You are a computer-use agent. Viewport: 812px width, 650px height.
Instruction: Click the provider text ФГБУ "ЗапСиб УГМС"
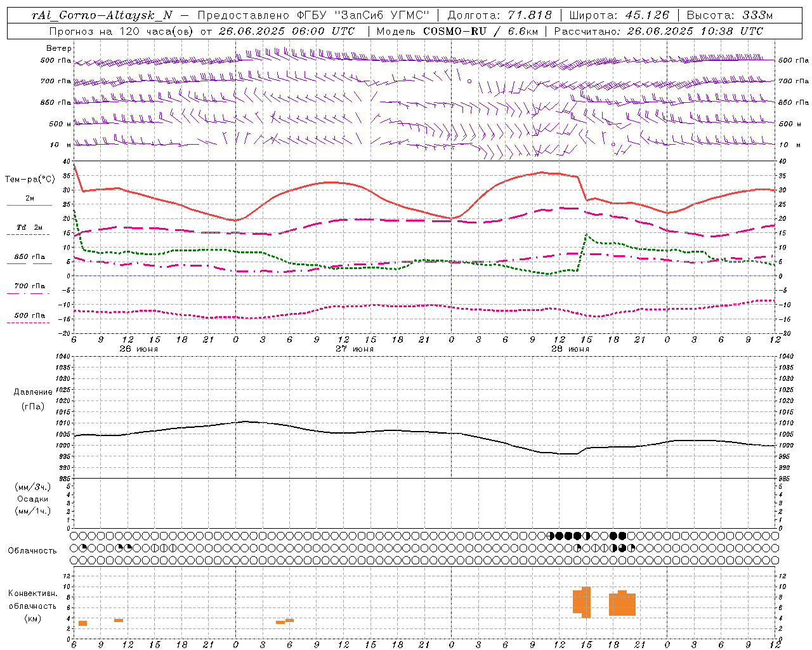point(363,15)
